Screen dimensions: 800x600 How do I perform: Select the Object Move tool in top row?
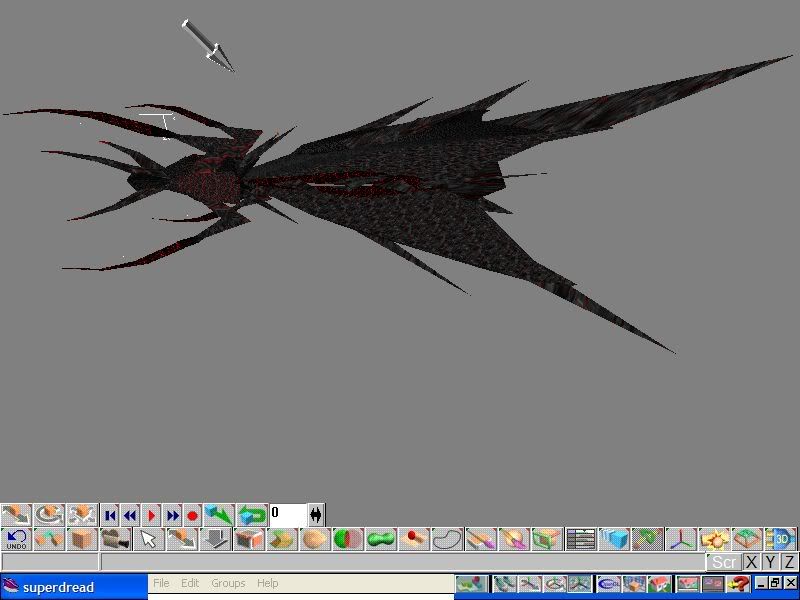16,515
